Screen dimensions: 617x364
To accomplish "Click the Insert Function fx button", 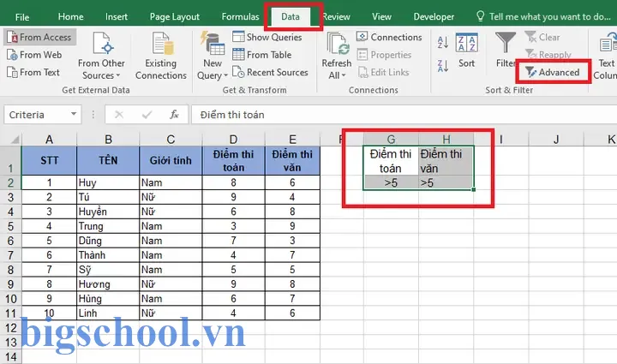I will tap(174, 115).
